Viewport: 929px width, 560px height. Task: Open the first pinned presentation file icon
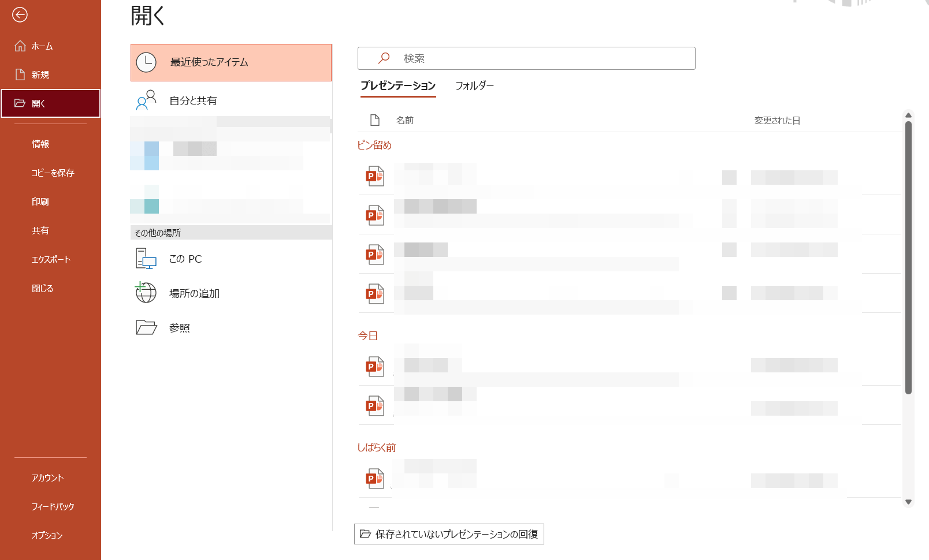tap(375, 176)
